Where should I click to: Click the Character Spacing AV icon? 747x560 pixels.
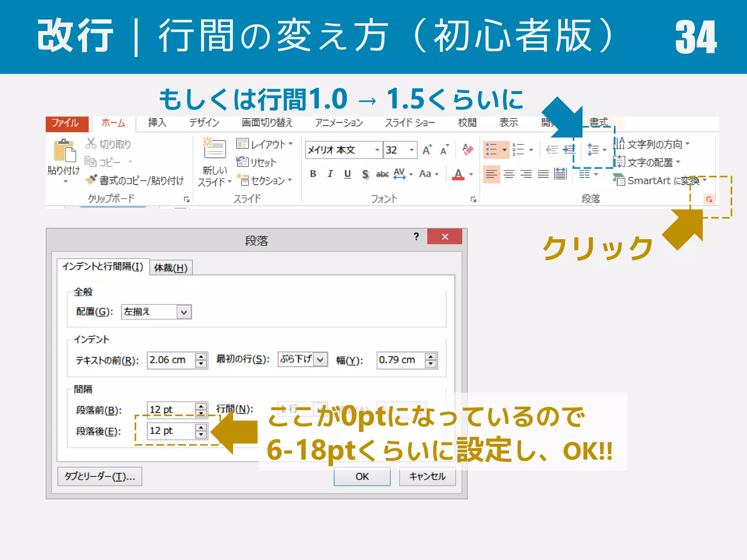point(400,174)
